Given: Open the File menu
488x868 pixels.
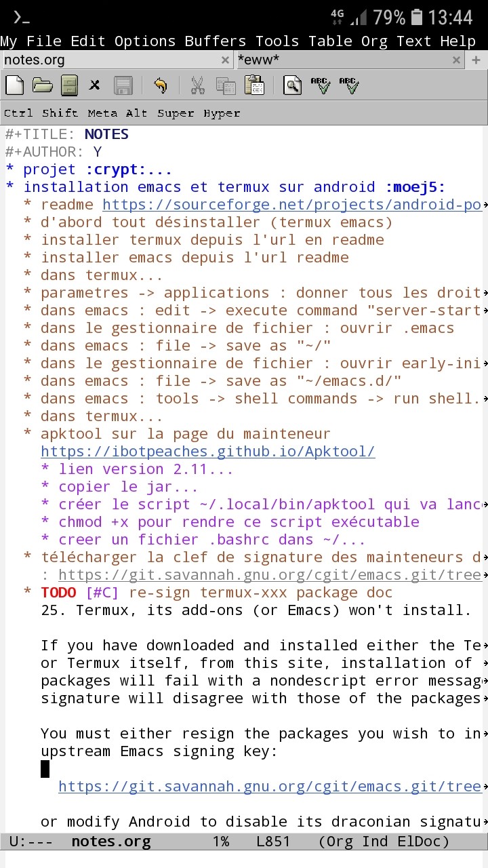Looking at the screenshot, I should 43,41.
